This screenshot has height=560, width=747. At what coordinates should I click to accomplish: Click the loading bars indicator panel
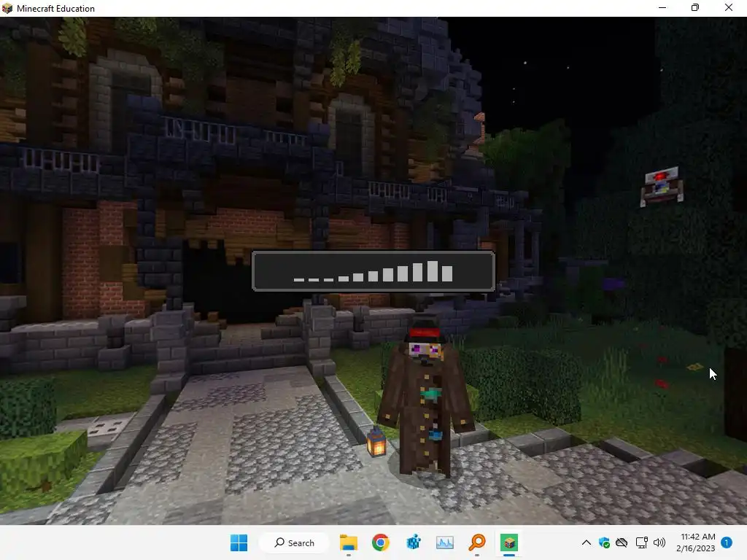373,271
